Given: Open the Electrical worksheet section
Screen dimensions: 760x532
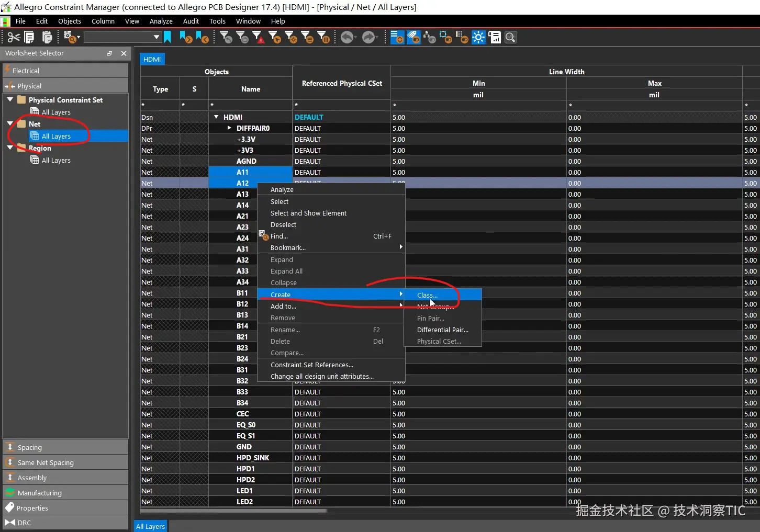Looking at the screenshot, I should point(26,71).
